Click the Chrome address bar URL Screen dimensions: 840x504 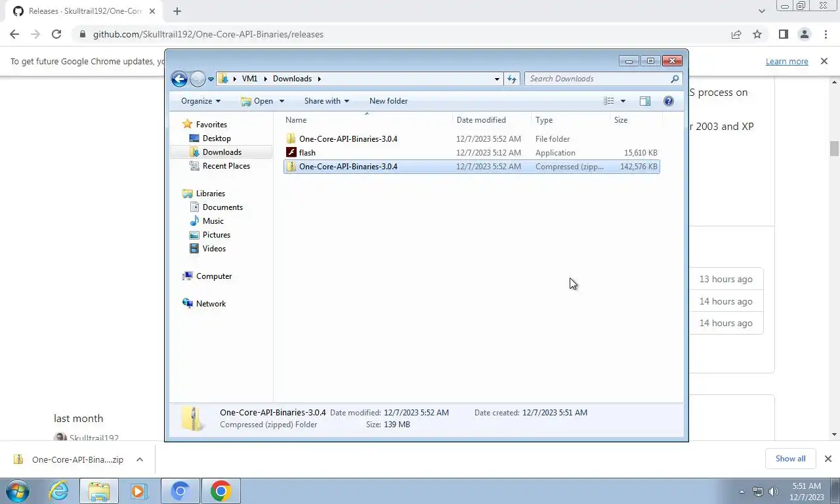click(208, 34)
